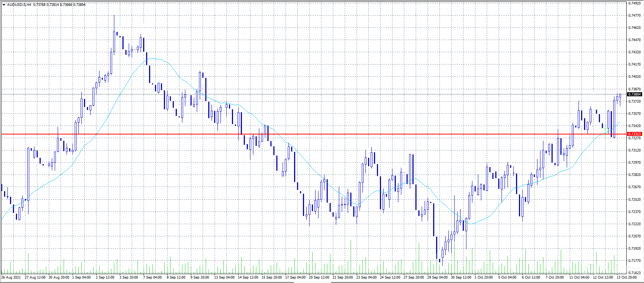Click the 7 Sep 04:00 time label
The width and height of the screenshot is (644, 283).
point(152,277)
